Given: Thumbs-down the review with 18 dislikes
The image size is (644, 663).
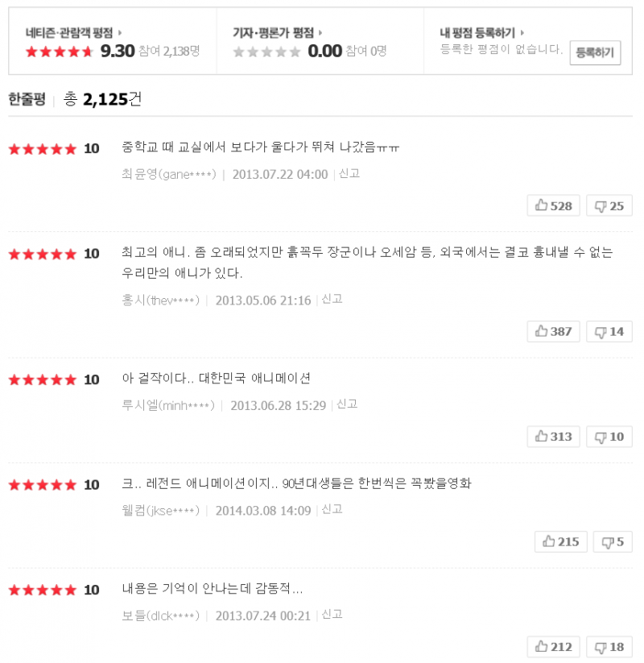Looking at the screenshot, I should 609,647.
